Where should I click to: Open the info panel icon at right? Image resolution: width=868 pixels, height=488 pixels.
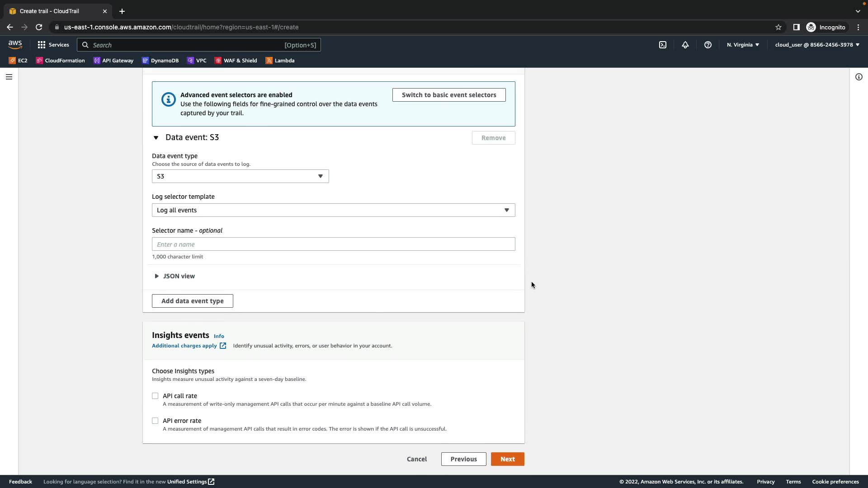[x=859, y=77]
